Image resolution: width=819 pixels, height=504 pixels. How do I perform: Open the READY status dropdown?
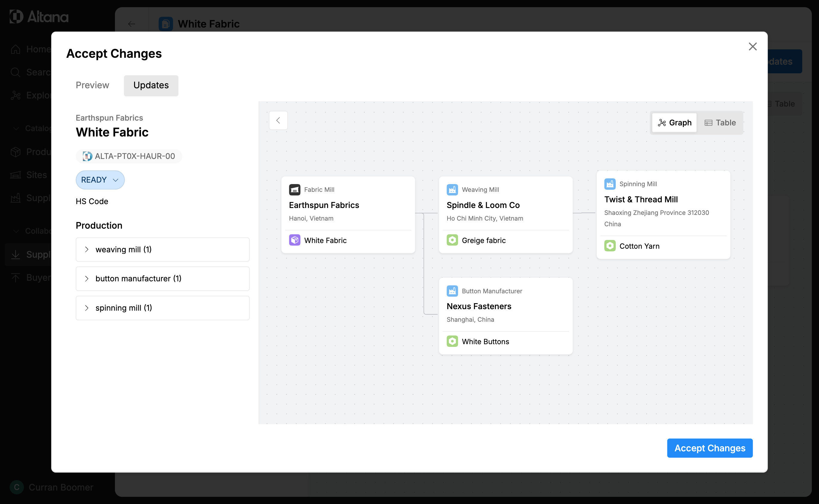100,180
